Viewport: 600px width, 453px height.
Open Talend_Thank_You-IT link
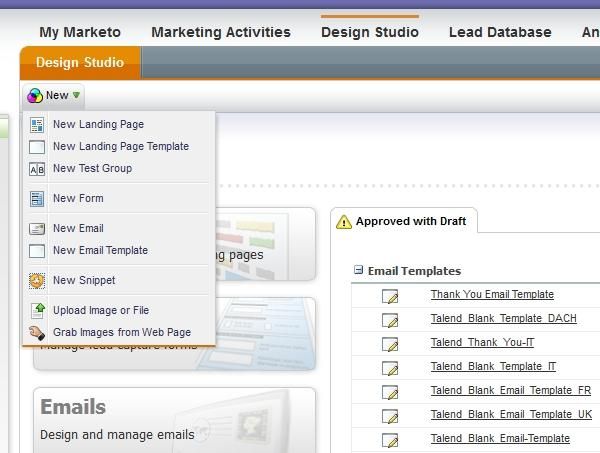coord(482,342)
